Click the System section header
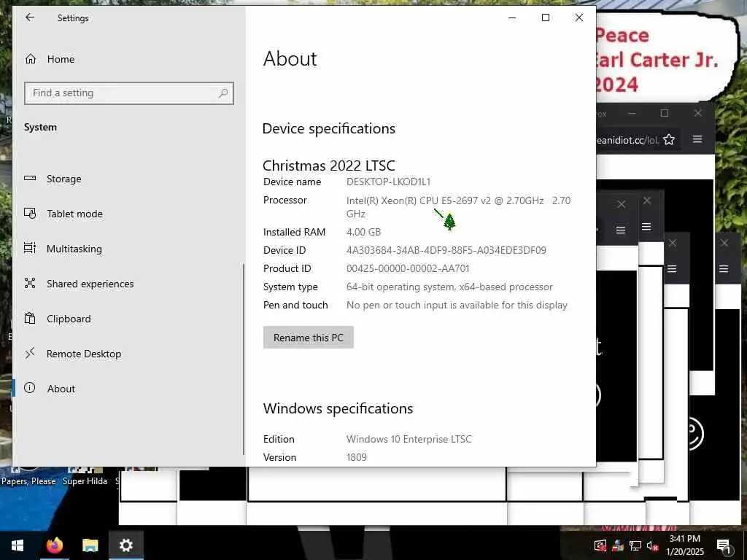 (41, 127)
